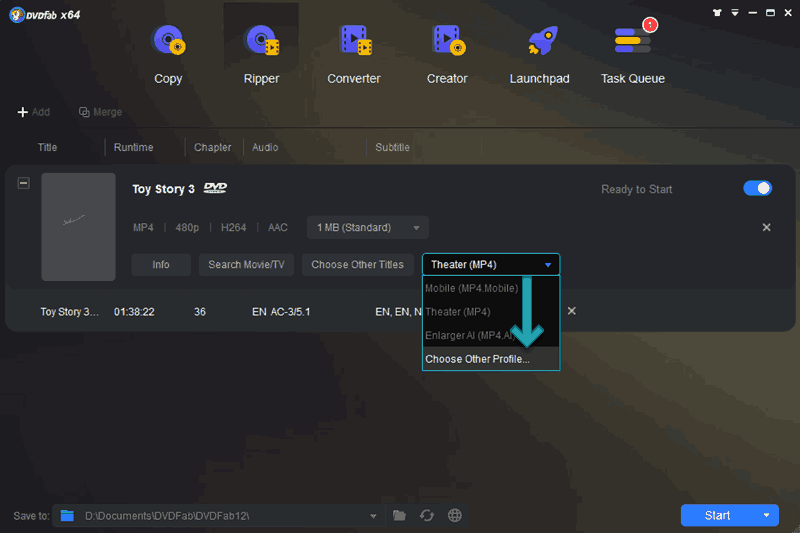Viewport: 800px width, 533px height.
Task: Click the Audio column header
Action: tap(265, 147)
